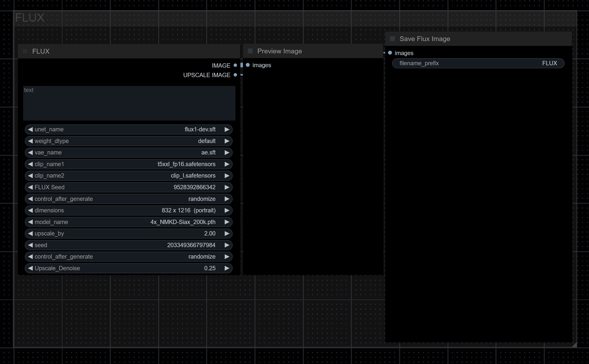Increase FLUX Seed with right arrow
Screen dimensions: 589x364
pos(227,187)
